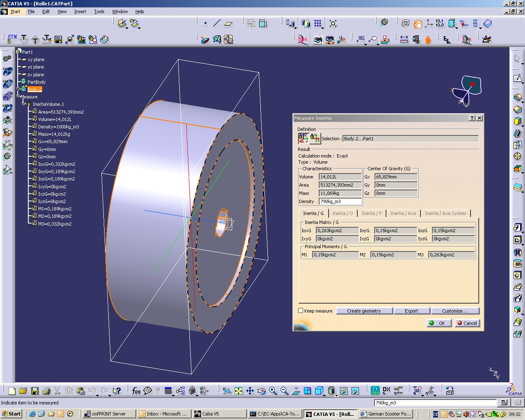Click the Zoom Out magnifier
This screenshot has width=525, height=420.
pos(285,391)
